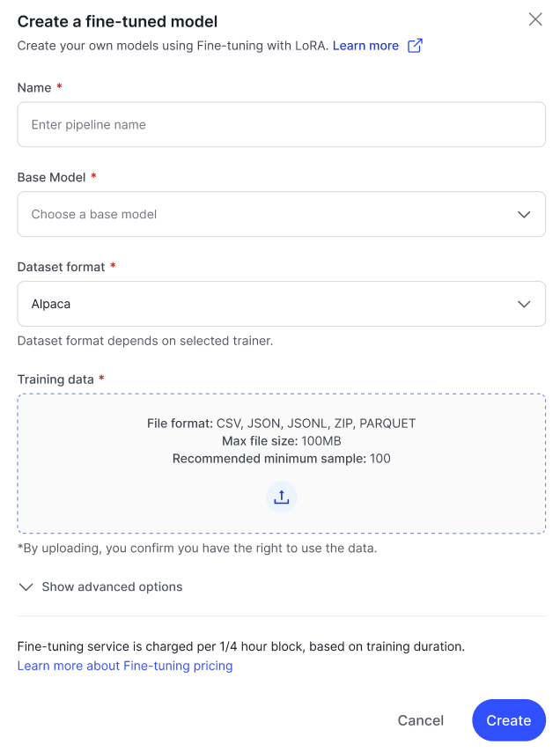Click the upload arrow icon
The height and width of the screenshot is (752, 560).
coord(282,498)
